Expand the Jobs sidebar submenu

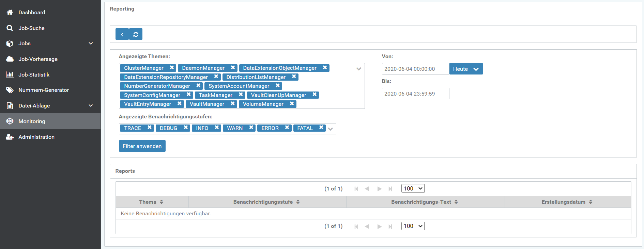tap(91, 44)
